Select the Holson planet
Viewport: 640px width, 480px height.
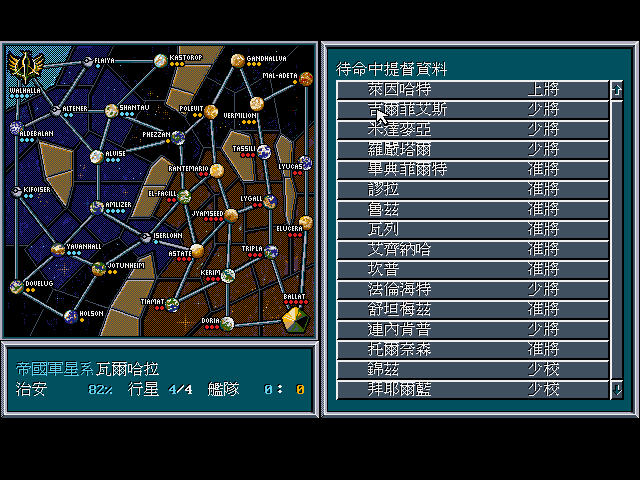[71, 316]
